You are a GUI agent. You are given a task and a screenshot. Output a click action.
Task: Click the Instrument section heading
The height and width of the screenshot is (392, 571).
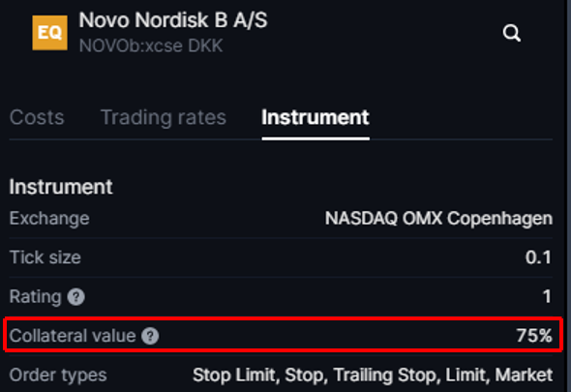coord(61,187)
